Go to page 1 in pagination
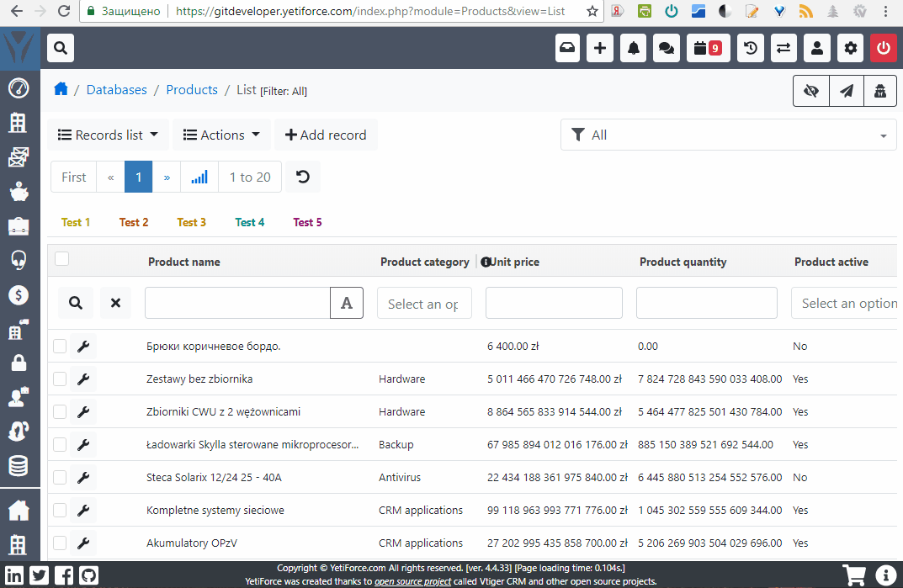Screen dimensions: 903x588 [138, 177]
